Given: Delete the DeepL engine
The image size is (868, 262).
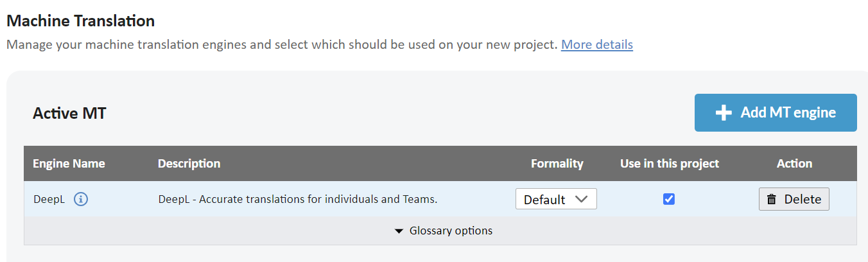Looking at the screenshot, I should 794,199.
